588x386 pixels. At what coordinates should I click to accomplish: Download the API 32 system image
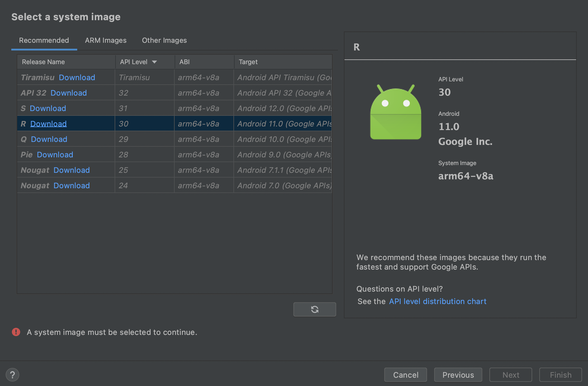(x=69, y=93)
